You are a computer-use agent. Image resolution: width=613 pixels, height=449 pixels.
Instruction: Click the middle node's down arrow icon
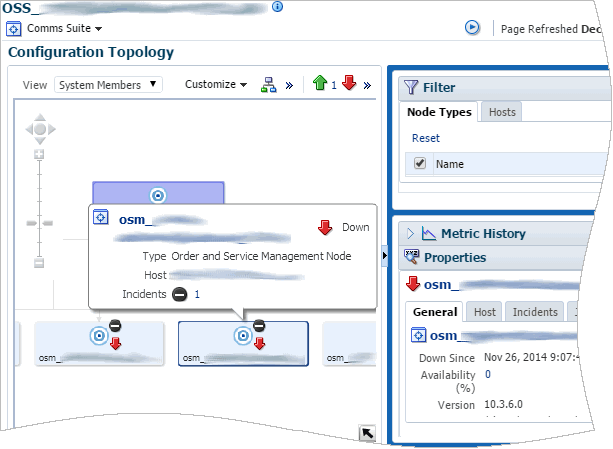[260, 344]
